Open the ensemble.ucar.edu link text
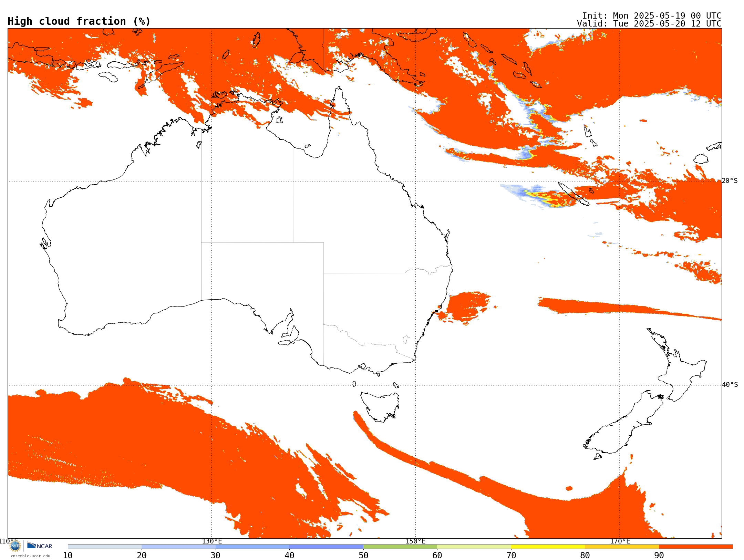The height and width of the screenshot is (560, 744). coord(30,556)
